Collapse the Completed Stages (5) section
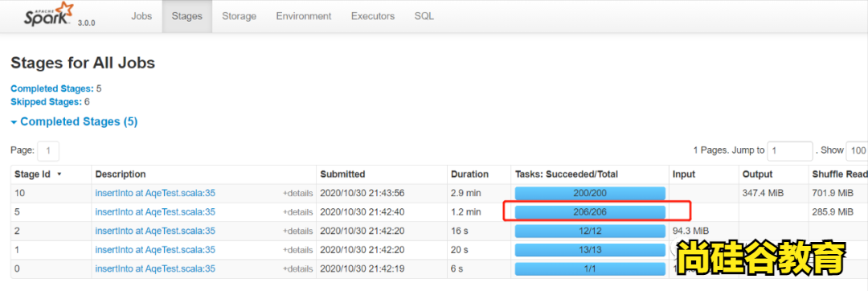The height and width of the screenshot is (291, 868). click(x=74, y=121)
